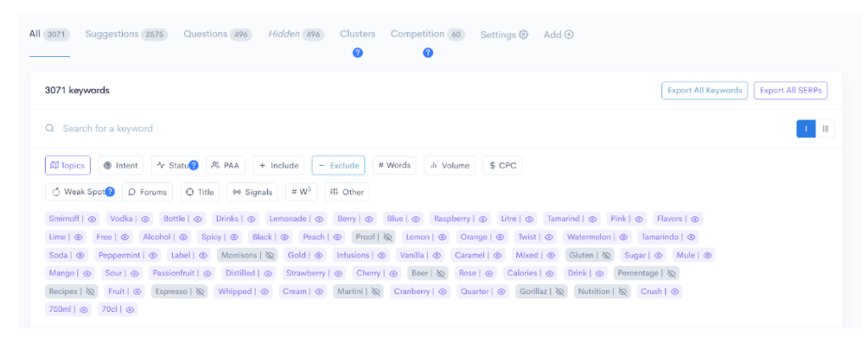
Task: Switch to the column view icon
Action: click(x=826, y=129)
